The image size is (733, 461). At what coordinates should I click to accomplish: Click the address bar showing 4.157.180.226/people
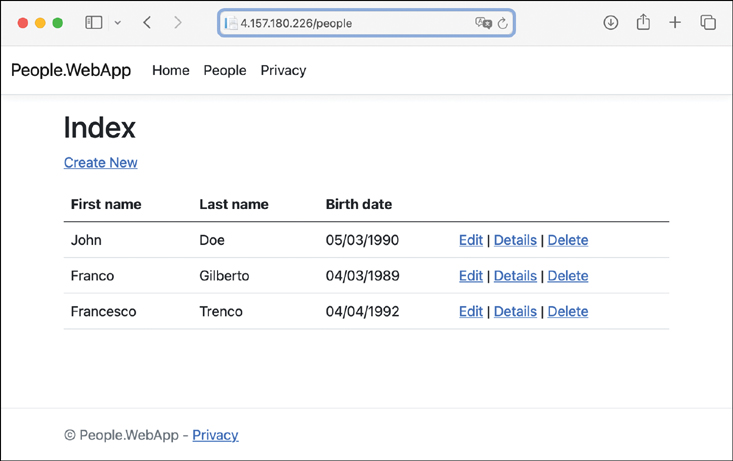350,23
